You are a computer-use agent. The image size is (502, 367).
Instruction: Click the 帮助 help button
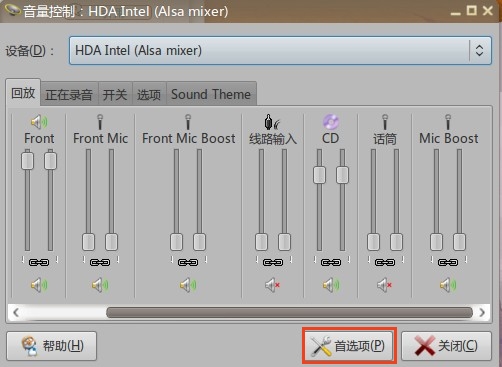pyautogui.click(x=52, y=346)
